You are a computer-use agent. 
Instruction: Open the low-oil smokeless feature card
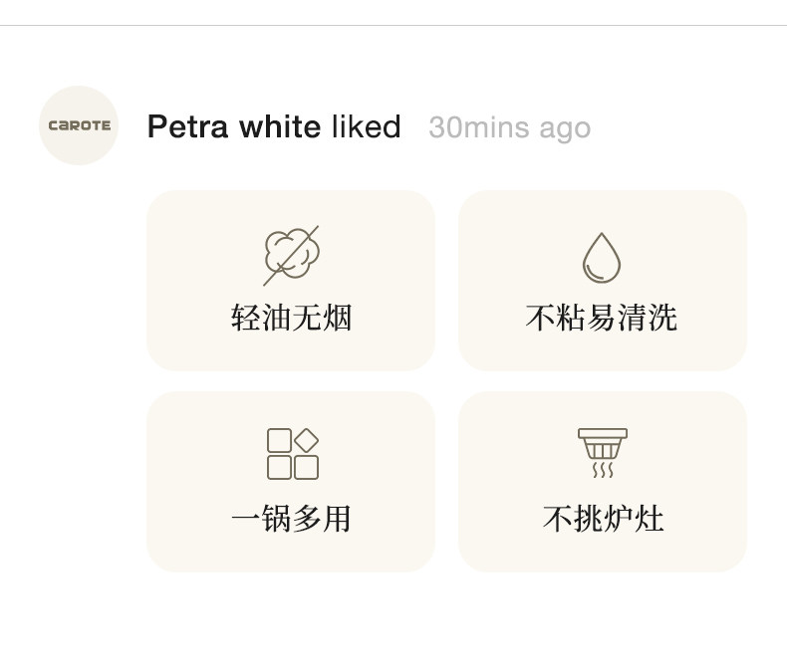pos(291,281)
